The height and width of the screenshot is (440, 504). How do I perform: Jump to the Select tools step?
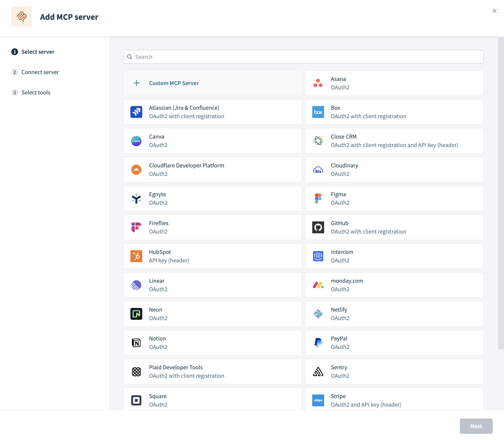36,92
